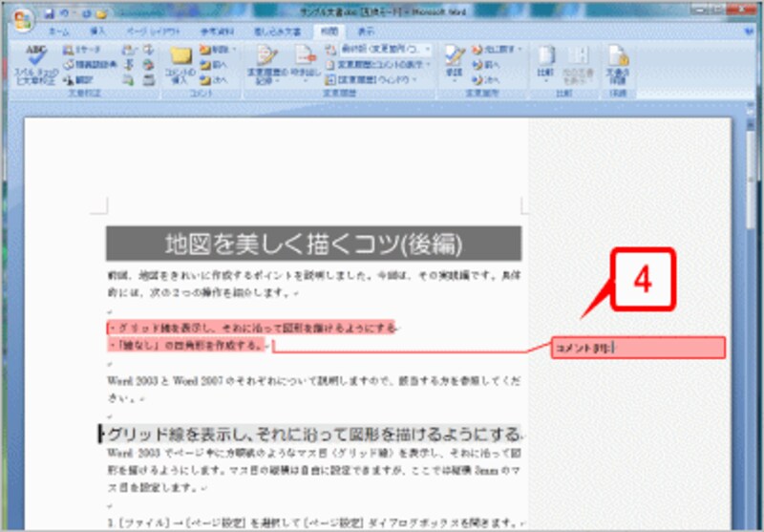Screen dimensions: 764x532
Task: Open the undo history dropdown arrow
Action: coord(74,14)
